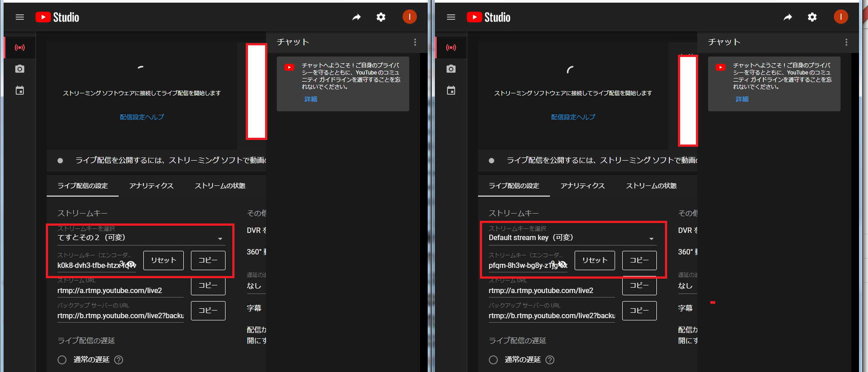Open Manage calendar icon in right sidebar

[x=451, y=90]
